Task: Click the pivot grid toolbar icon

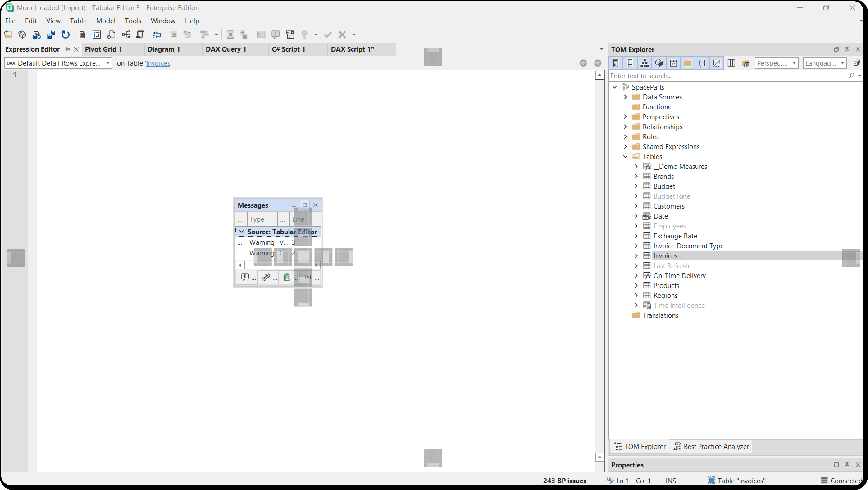Action: (97, 35)
